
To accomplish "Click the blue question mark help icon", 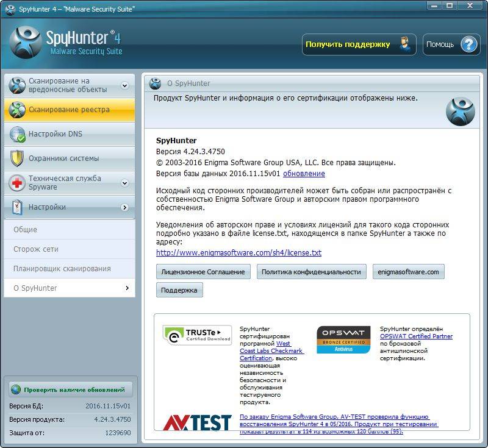I will coord(468,44).
